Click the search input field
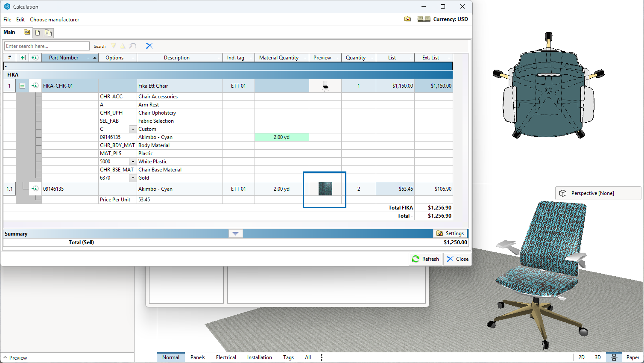The width and height of the screenshot is (644, 363). 47,46
